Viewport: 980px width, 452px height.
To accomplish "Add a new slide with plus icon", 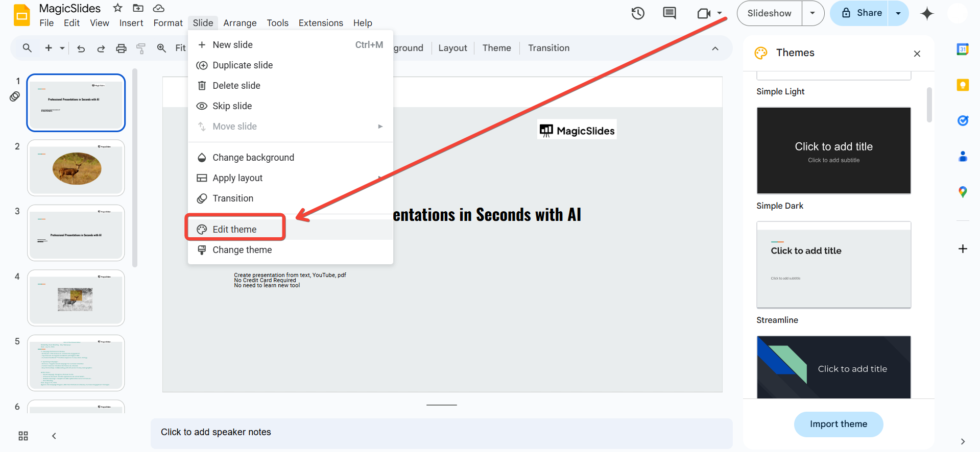I will coord(49,48).
